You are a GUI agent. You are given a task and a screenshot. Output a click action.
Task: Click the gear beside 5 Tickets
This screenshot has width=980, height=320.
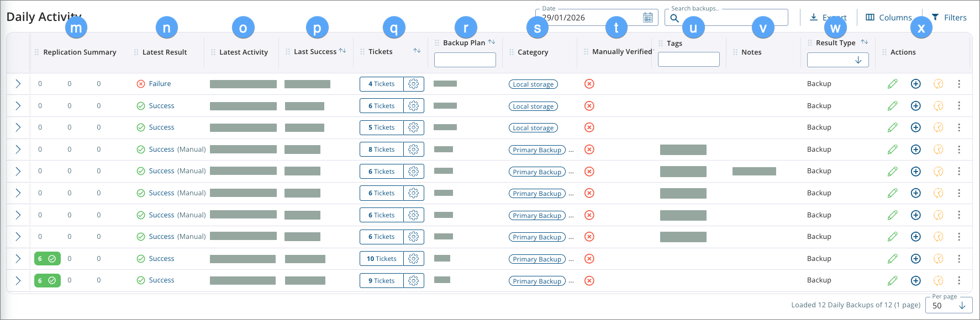[x=414, y=127]
